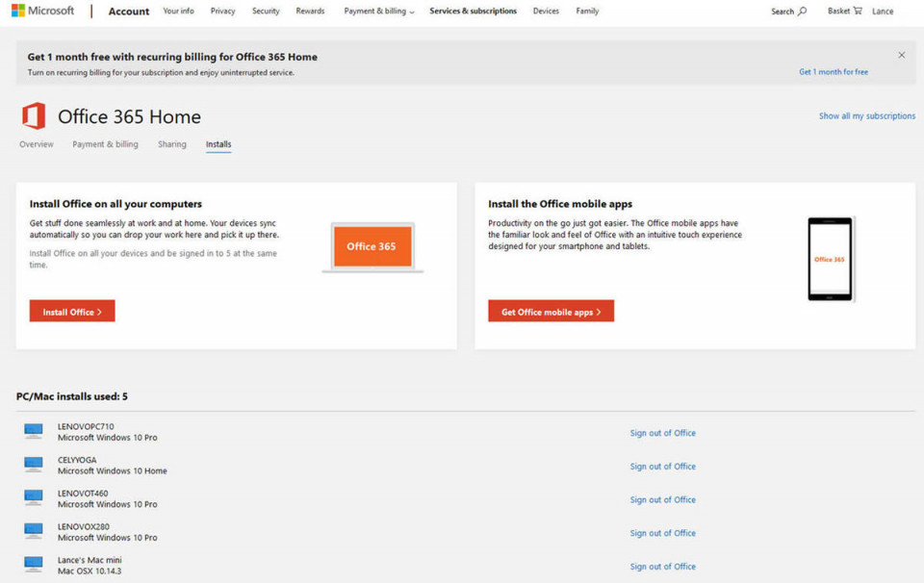Click the PC/Mac installs used: 5 heading
The image size is (924, 583).
click(x=72, y=396)
